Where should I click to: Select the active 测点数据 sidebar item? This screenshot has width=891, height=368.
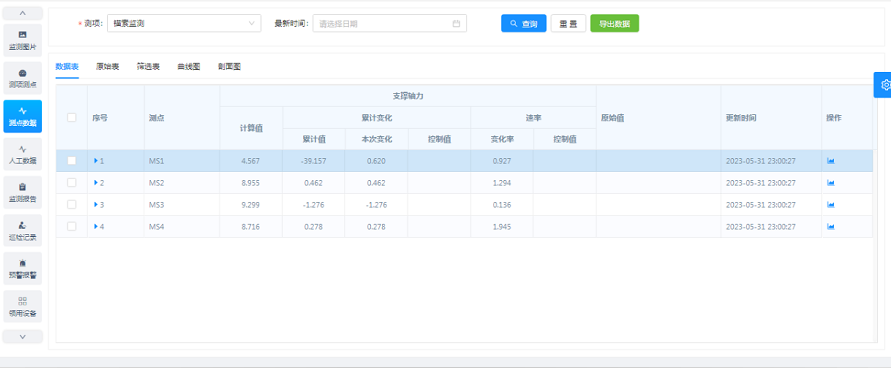(x=23, y=116)
